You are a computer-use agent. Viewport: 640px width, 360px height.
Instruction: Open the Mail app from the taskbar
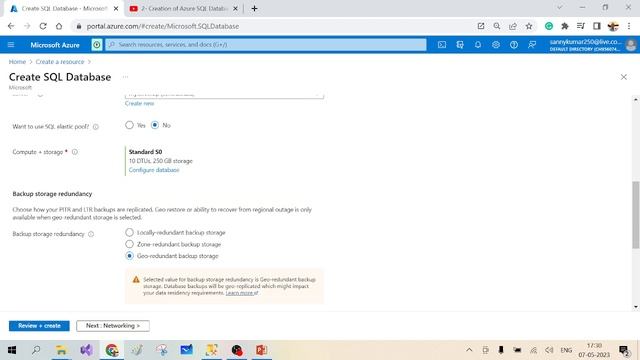(x=187, y=350)
